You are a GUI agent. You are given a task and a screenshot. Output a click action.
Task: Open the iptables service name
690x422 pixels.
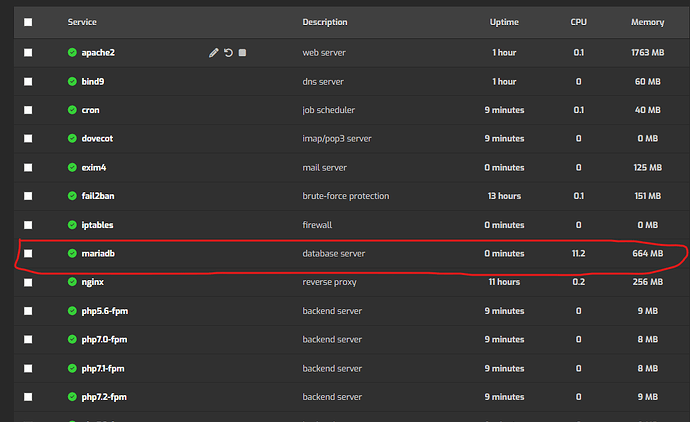pyautogui.click(x=97, y=225)
